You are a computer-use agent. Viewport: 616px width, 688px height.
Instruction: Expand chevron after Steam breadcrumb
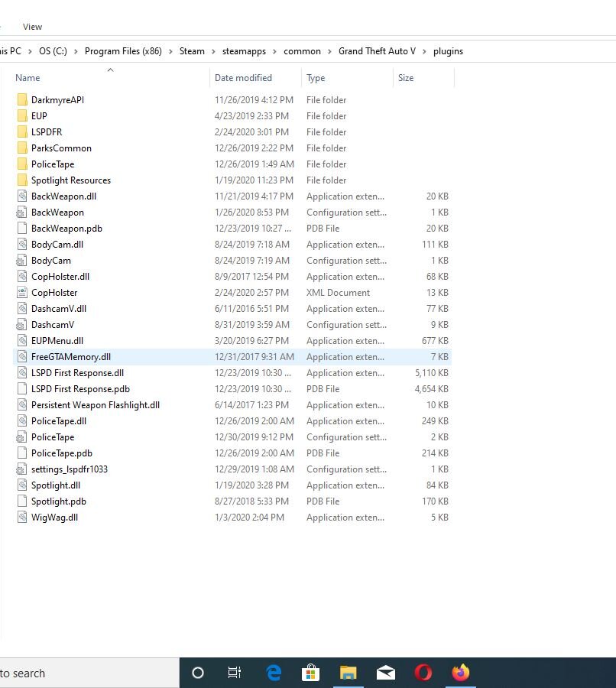(x=213, y=52)
